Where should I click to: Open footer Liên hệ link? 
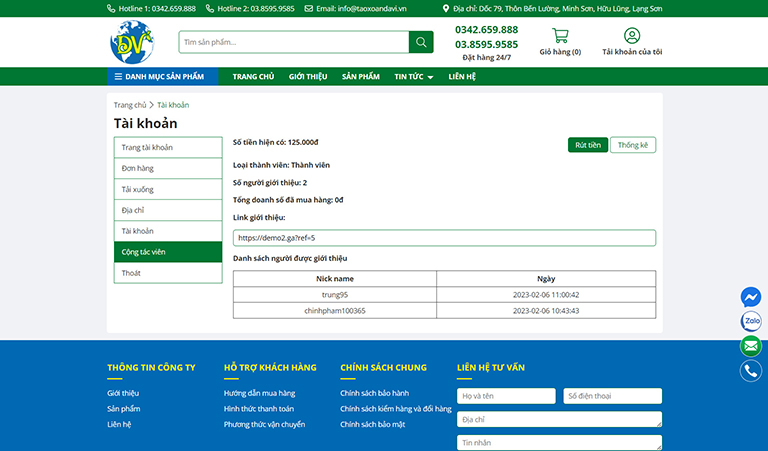(x=119, y=425)
